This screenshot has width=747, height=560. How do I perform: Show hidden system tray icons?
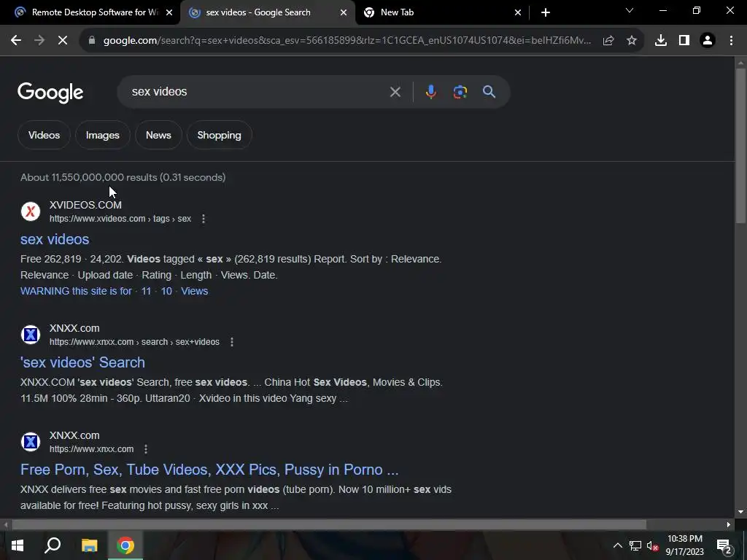(x=617, y=545)
